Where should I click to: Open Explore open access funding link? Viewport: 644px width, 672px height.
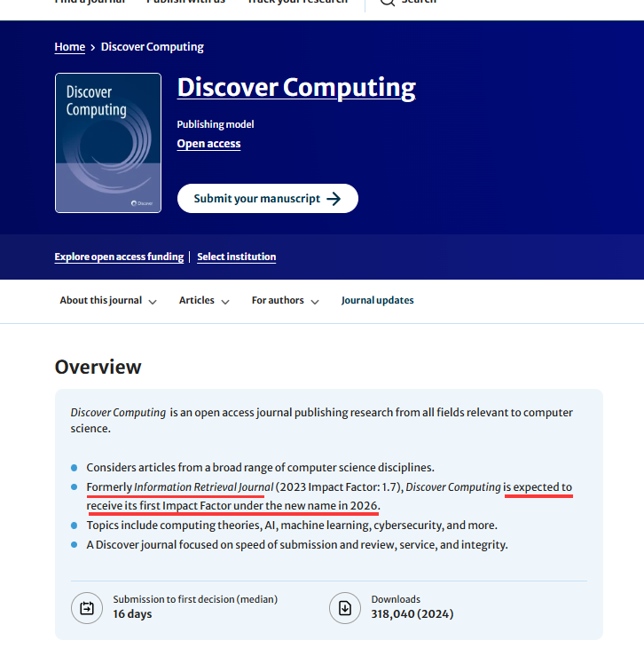119,257
